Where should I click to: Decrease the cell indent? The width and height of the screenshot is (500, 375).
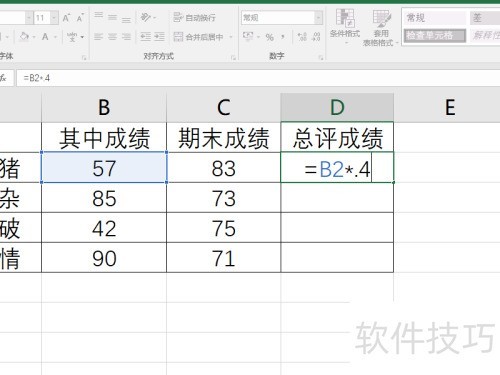(x=146, y=37)
